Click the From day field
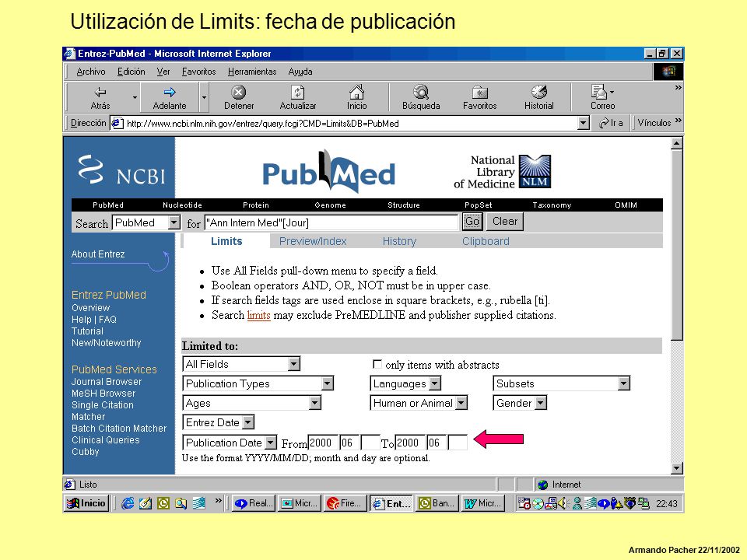 (370, 443)
